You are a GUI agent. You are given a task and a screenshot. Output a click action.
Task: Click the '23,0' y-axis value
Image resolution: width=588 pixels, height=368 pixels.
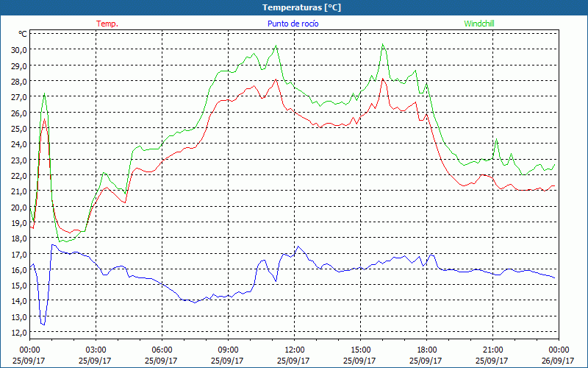point(20,160)
